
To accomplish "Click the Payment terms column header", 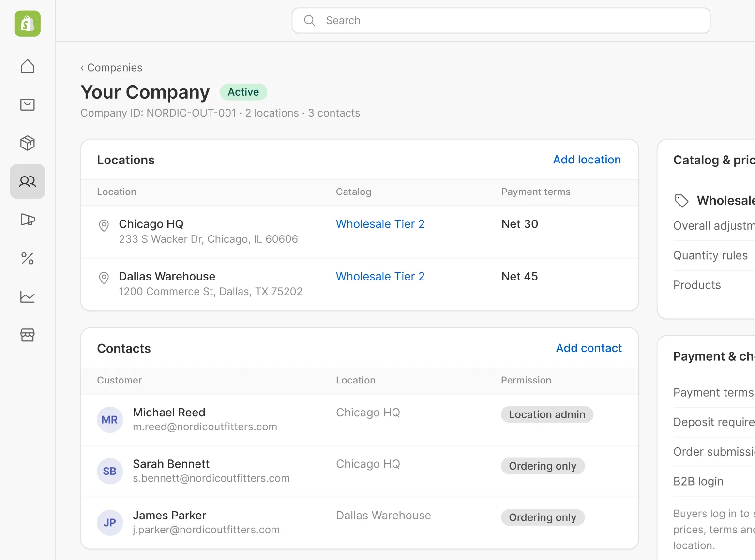I will click(536, 192).
